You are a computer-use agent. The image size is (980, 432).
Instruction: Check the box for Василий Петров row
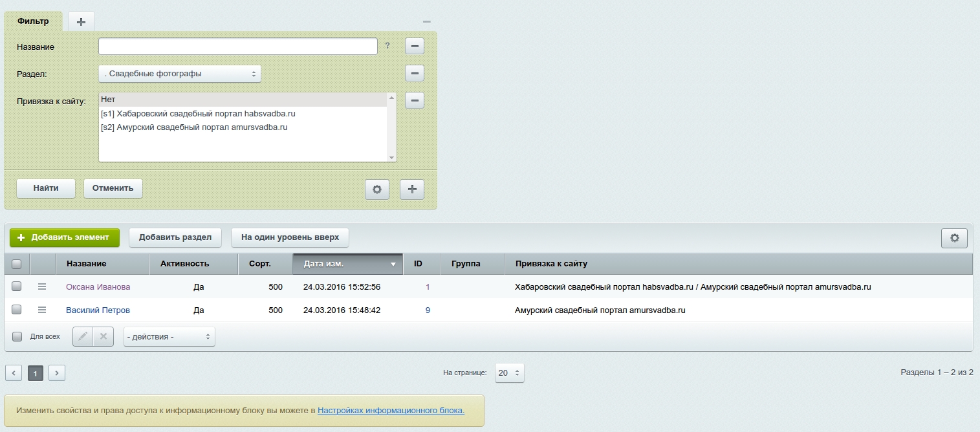(x=17, y=310)
